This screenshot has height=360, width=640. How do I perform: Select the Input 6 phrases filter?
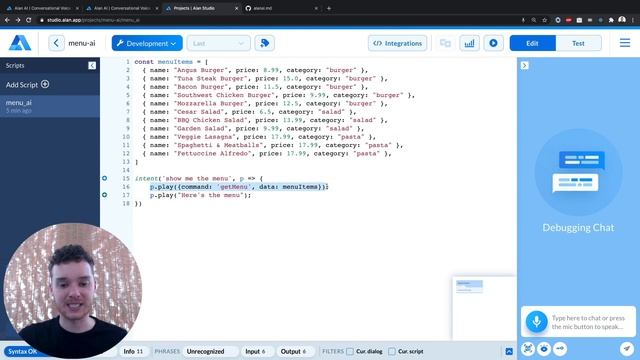coord(255,351)
